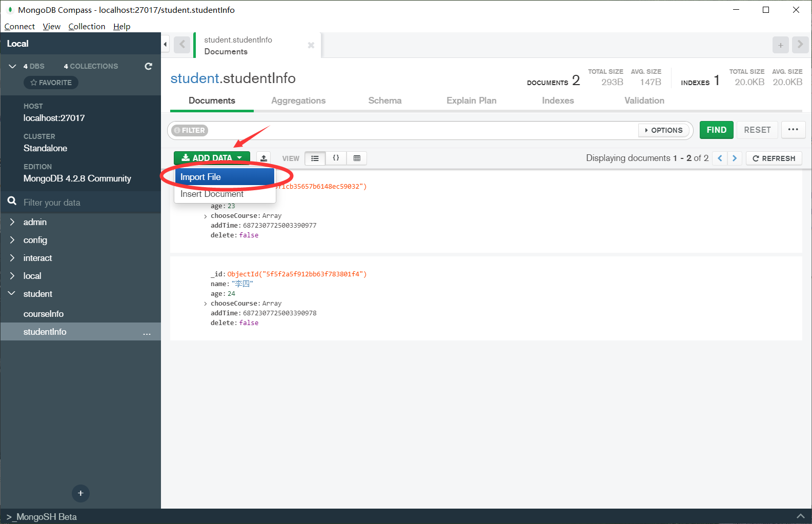812x524 pixels.
Task: Switch to Explain Plan tab
Action: pyautogui.click(x=472, y=100)
